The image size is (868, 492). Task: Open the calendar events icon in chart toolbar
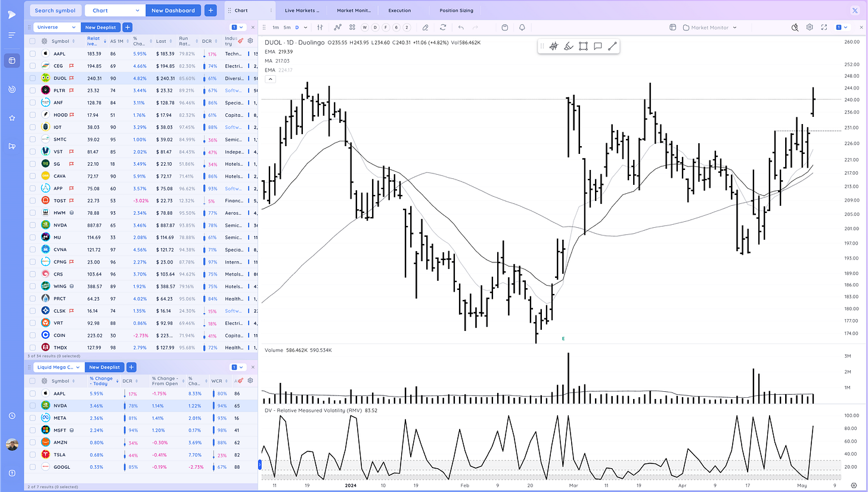[x=505, y=27]
